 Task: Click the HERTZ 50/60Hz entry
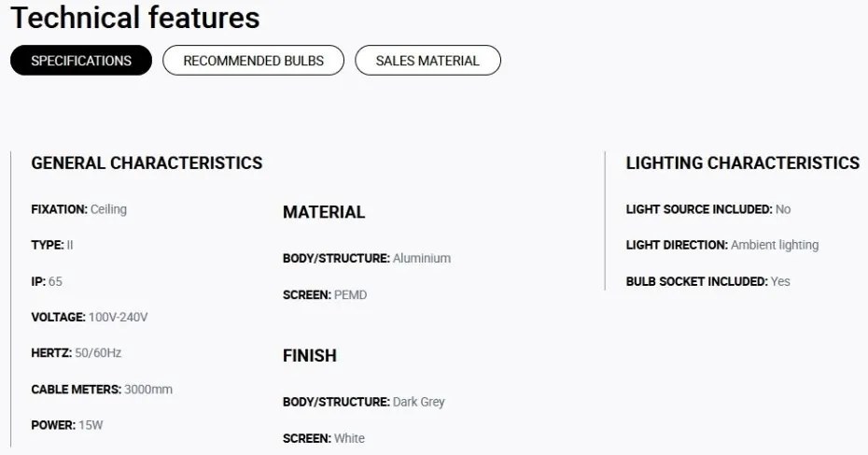(77, 353)
